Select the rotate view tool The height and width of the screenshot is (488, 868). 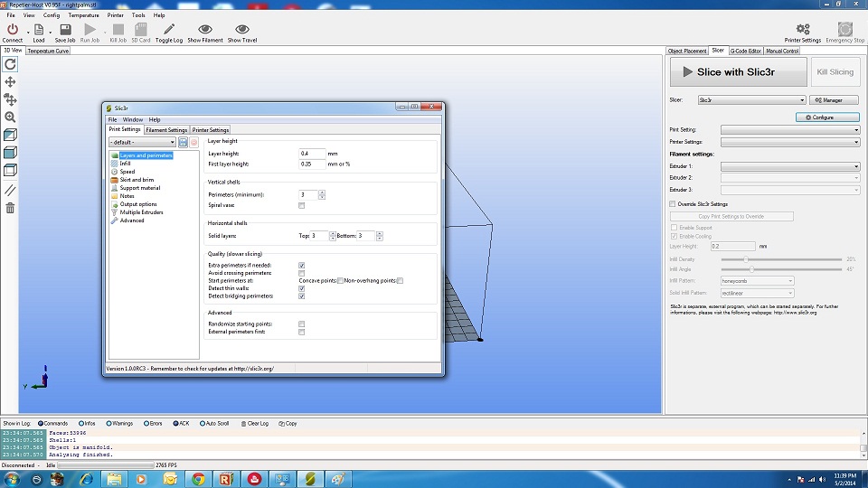tap(10, 64)
